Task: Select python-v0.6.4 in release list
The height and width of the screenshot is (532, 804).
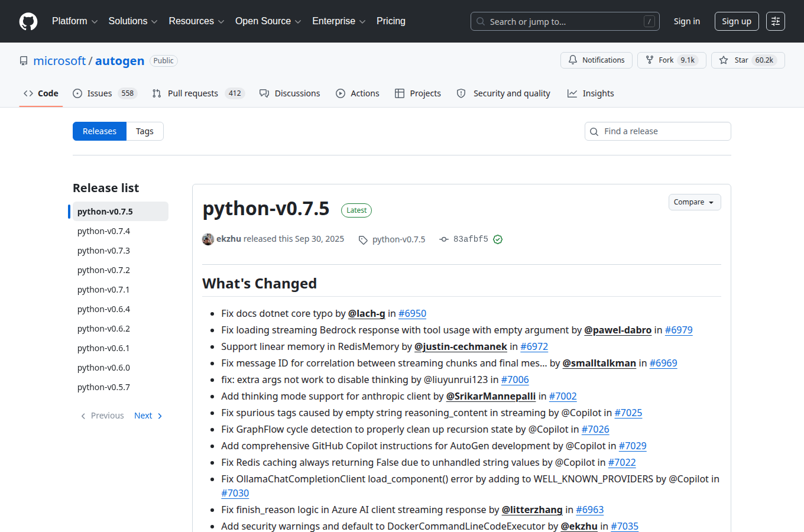Action: pyautogui.click(x=120, y=309)
